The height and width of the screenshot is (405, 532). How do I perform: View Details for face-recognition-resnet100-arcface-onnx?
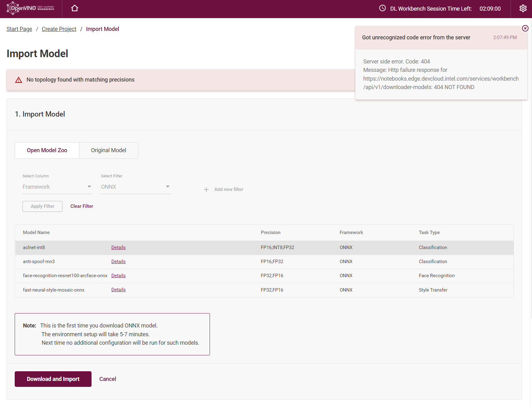[118, 275]
